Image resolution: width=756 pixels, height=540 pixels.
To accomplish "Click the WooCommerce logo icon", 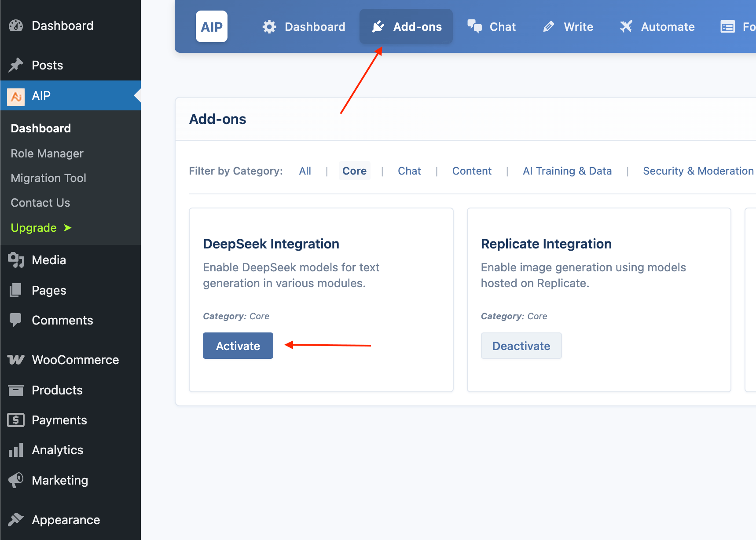I will click(x=16, y=360).
